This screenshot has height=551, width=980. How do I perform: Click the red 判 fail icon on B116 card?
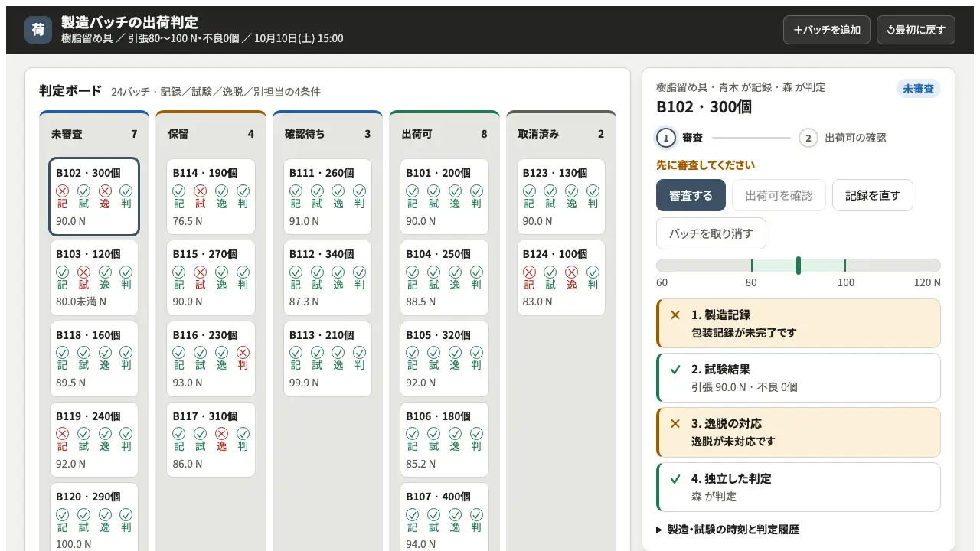[243, 353]
